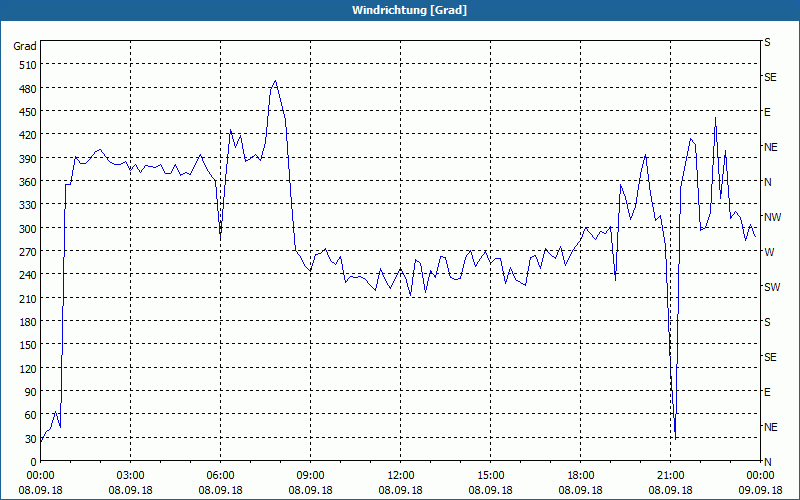Click the 30 y-axis value
The height and width of the screenshot is (500, 800).
(31, 439)
